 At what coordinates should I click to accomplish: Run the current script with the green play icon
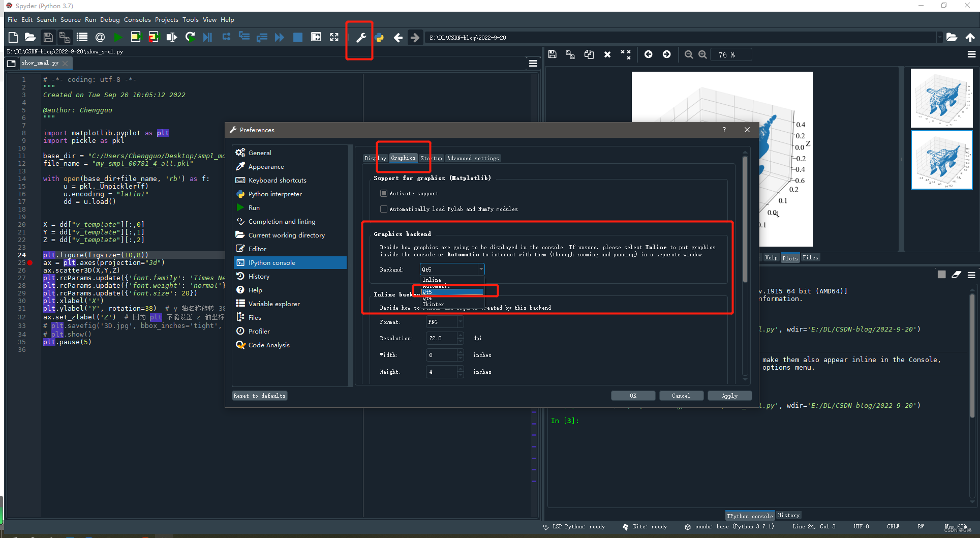(x=118, y=37)
